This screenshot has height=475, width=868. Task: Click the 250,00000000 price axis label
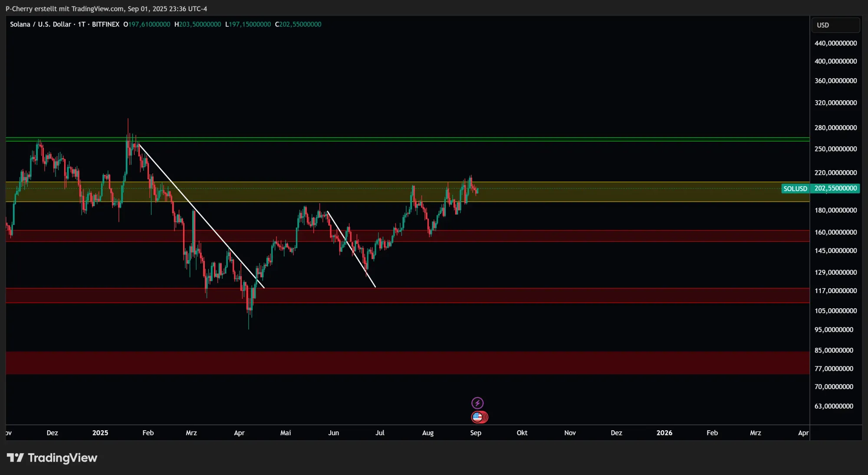tap(835, 149)
